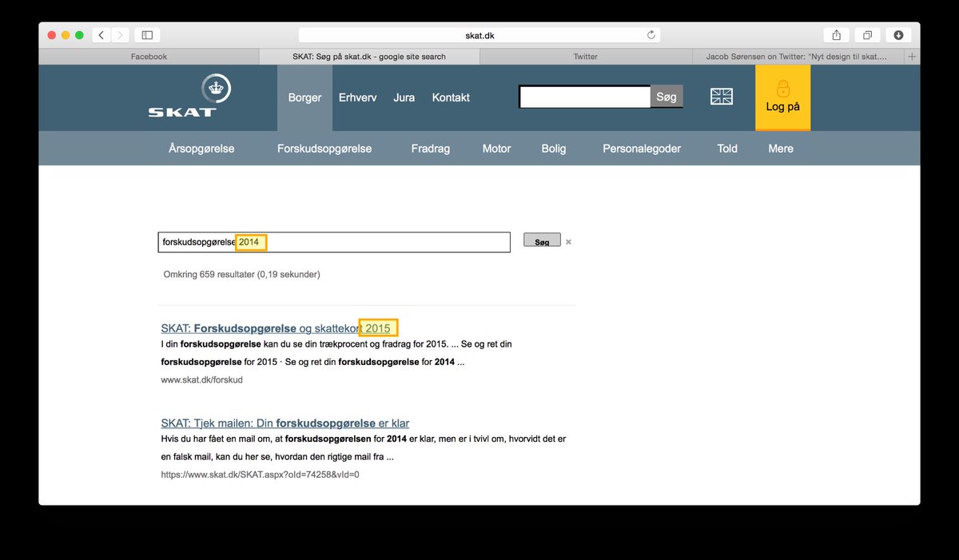Open the Kontakt menu item

[451, 97]
